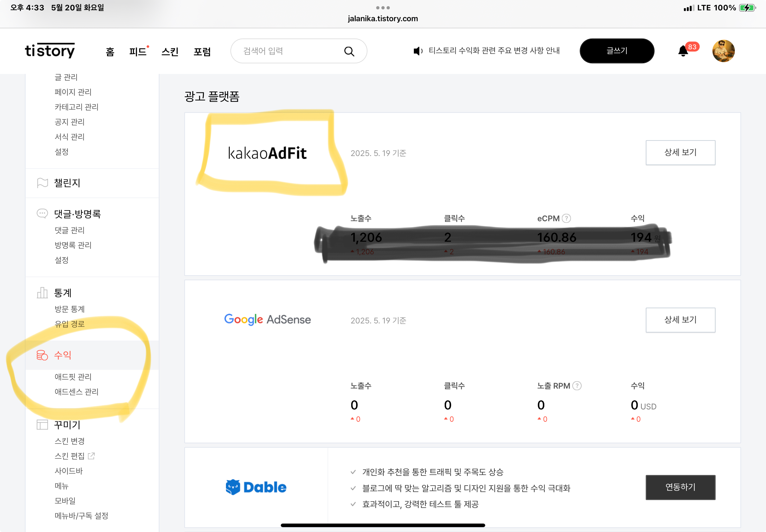Viewport: 766px width, 532px height.
Task: Open the 홈 tab
Action: click(110, 52)
